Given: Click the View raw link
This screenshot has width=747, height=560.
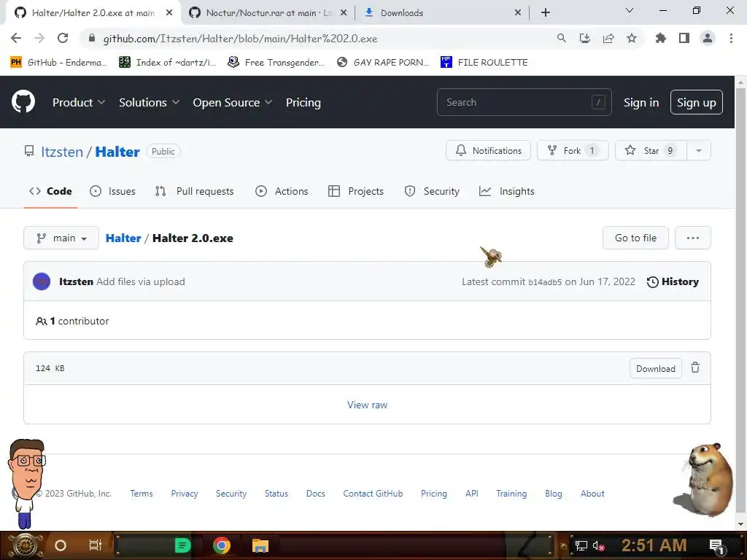Looking at the screenshot, I should click(368, 405).
